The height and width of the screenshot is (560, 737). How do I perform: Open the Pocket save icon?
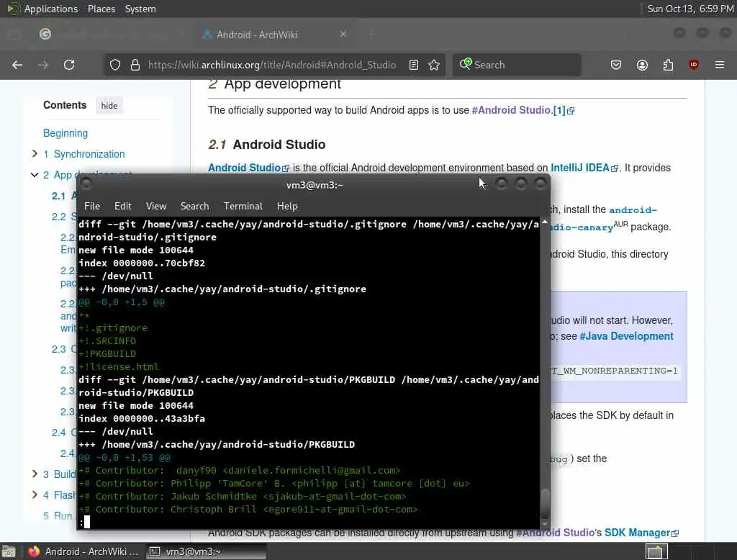click(616, 65)
